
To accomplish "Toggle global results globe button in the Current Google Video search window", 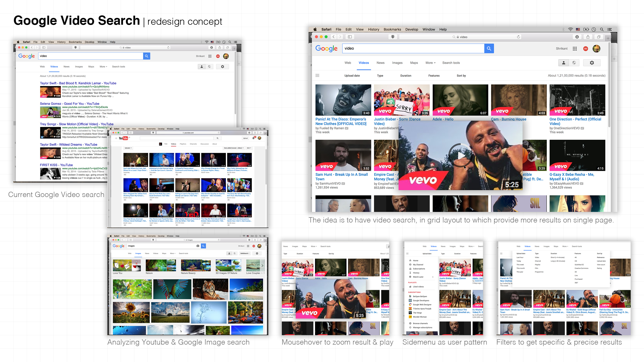I will [x=209, y=67].
